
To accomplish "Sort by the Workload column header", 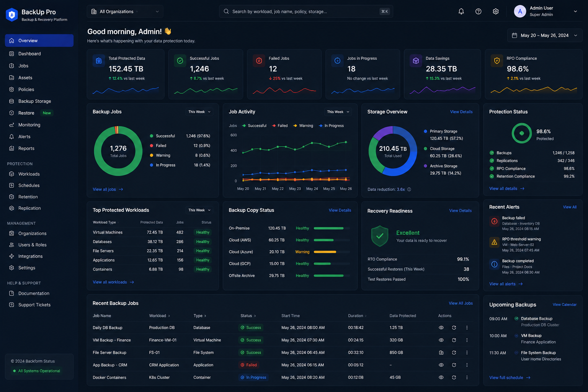I will [x=159, y=316].
